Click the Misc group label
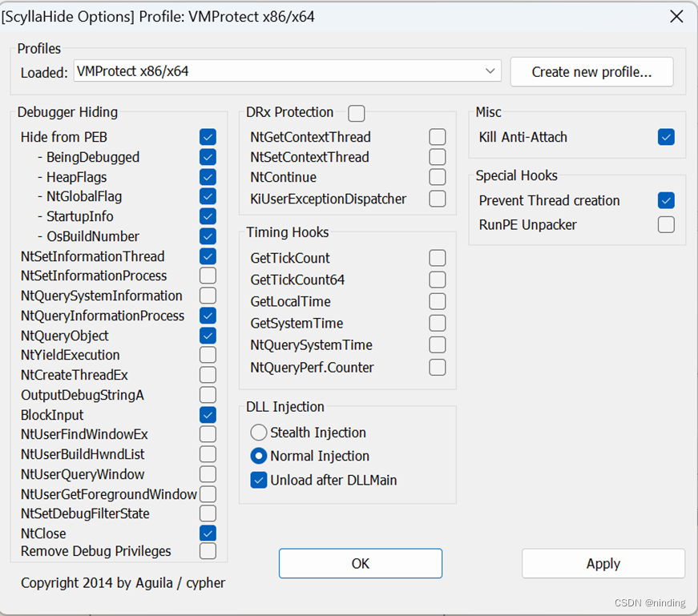698x616 pixels. click(x=488, y=112)
